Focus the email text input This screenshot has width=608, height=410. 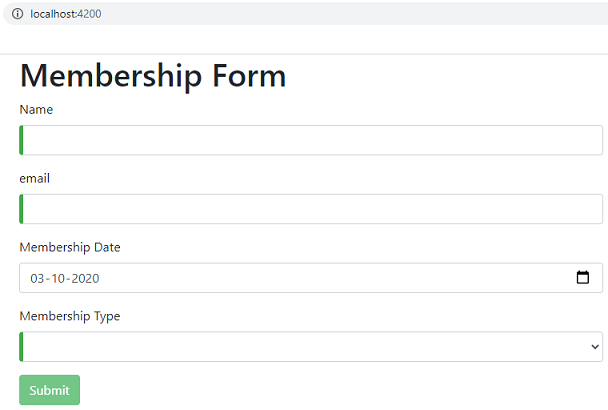(x=310, y=209)
